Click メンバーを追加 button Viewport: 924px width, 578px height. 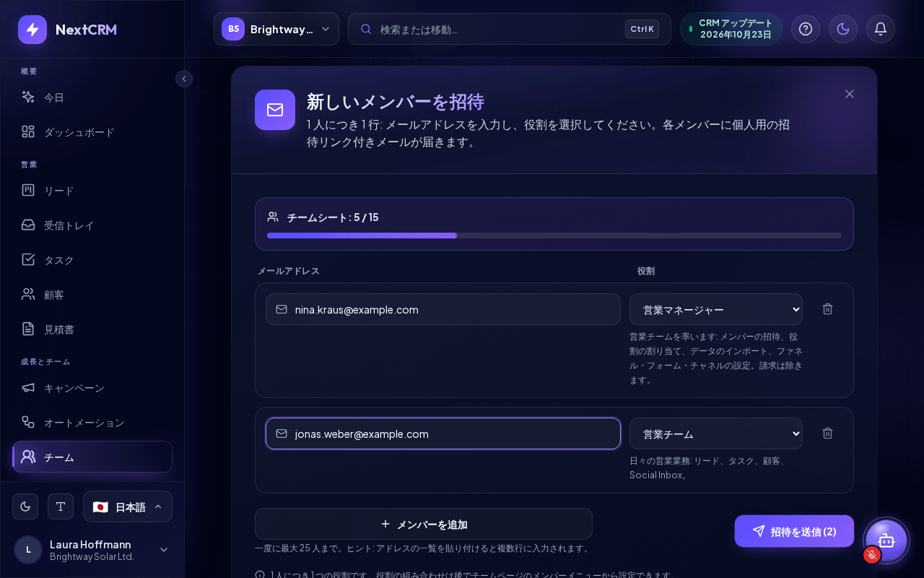pyautogui.click(x=424, y=524)
